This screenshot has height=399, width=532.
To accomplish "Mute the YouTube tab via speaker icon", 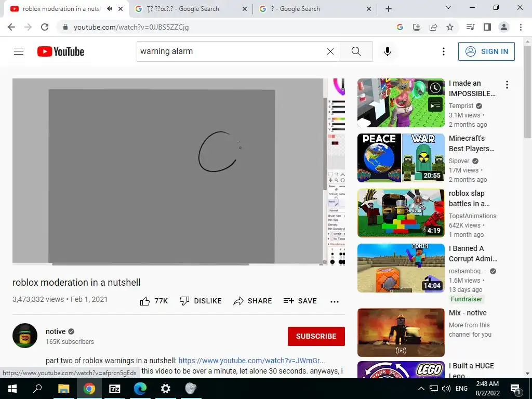I will point(109,9).
